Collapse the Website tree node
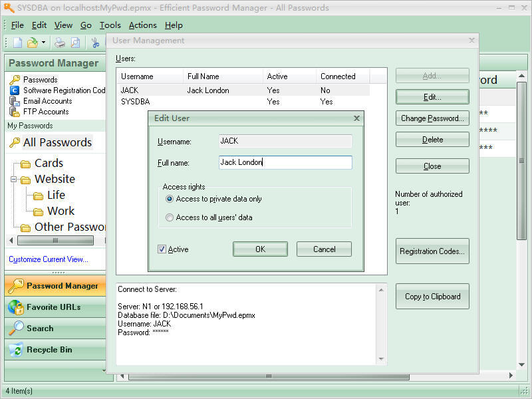 [13, 179]
